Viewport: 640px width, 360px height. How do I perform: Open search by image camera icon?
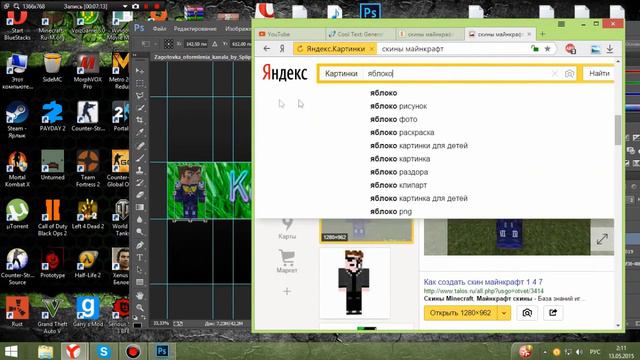click(569, 73)
